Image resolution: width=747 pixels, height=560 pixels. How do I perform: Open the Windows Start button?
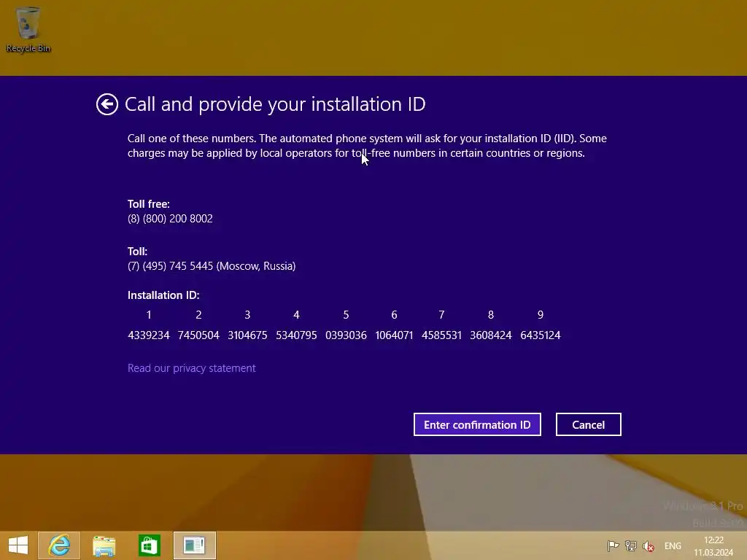click(18, 545)
